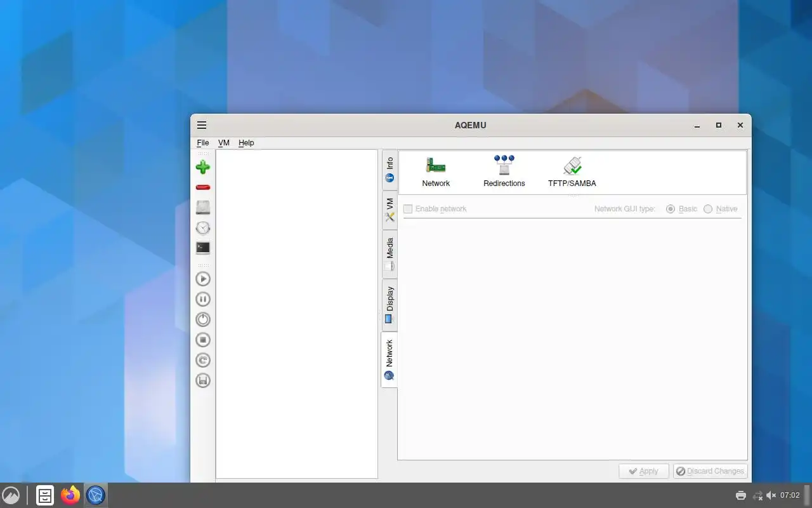Screen dimensions: 812x508
Task: Open the hamburger menu in the title bar
Action: coord(202,125)
